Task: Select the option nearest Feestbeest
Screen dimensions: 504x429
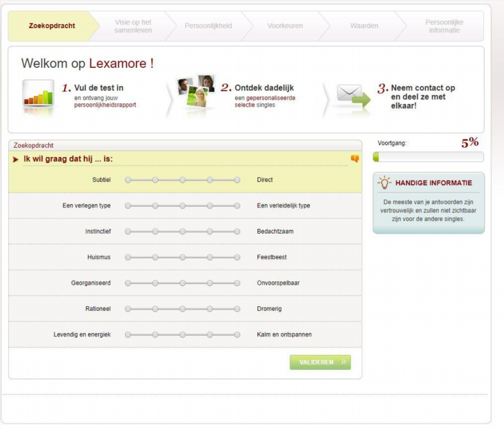Action: (237, 257)
